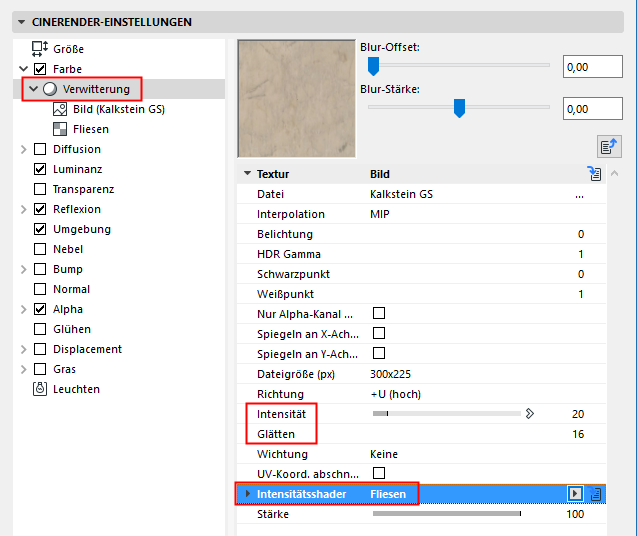
Task: Check Spiegeln an Y-Achse option
Action: click(x=379, y=353)
